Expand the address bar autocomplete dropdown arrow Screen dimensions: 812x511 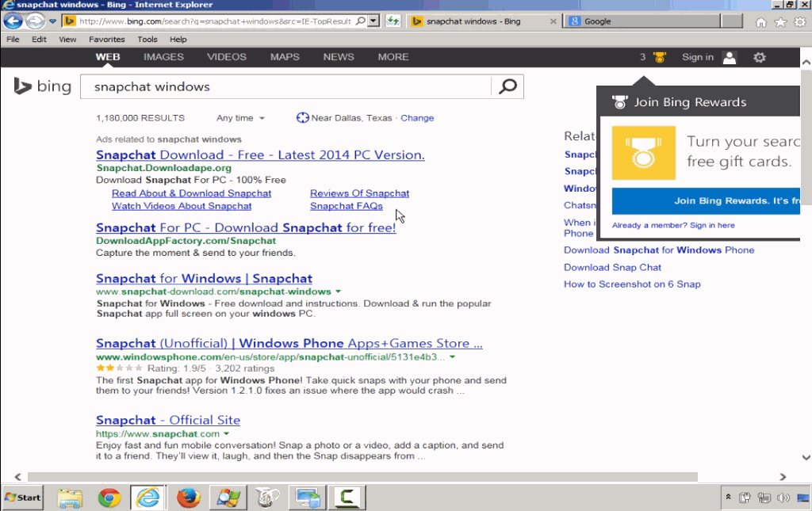pyautogui.click(x=373, y=21)
